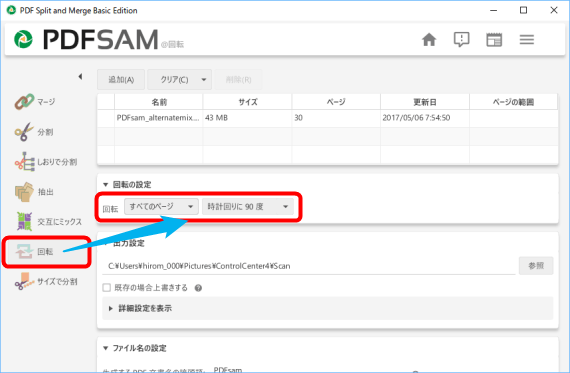
Task: Maximize the PDF Split and Merge window
Action: [x=523, y=10]
